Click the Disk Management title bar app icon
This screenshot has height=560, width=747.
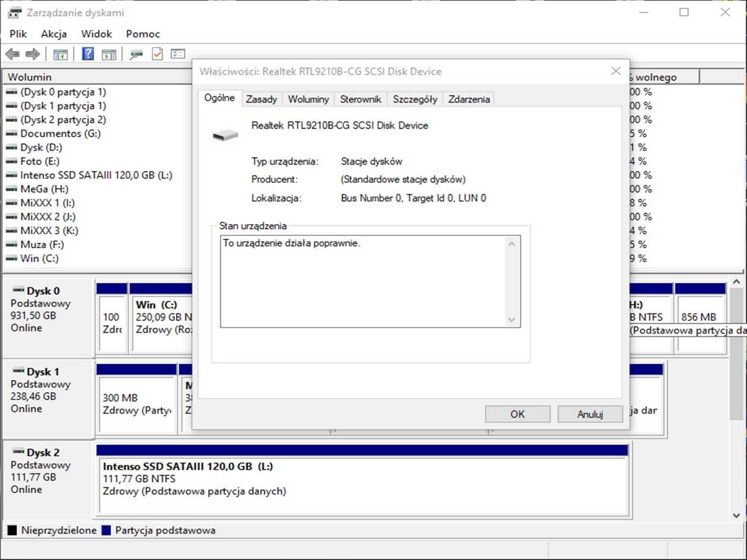point(14,13)
